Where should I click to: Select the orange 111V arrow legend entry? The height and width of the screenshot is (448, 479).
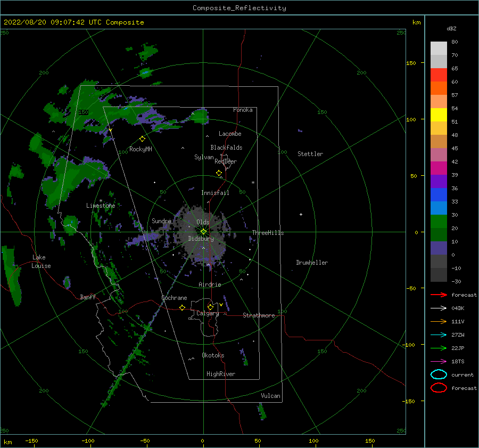(439, 321)
